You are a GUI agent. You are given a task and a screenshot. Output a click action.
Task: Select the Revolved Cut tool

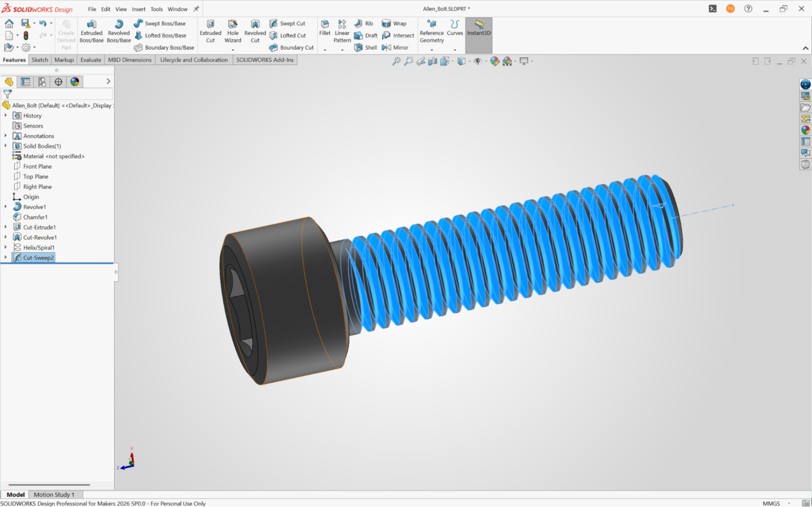click(x=255, y=32)
